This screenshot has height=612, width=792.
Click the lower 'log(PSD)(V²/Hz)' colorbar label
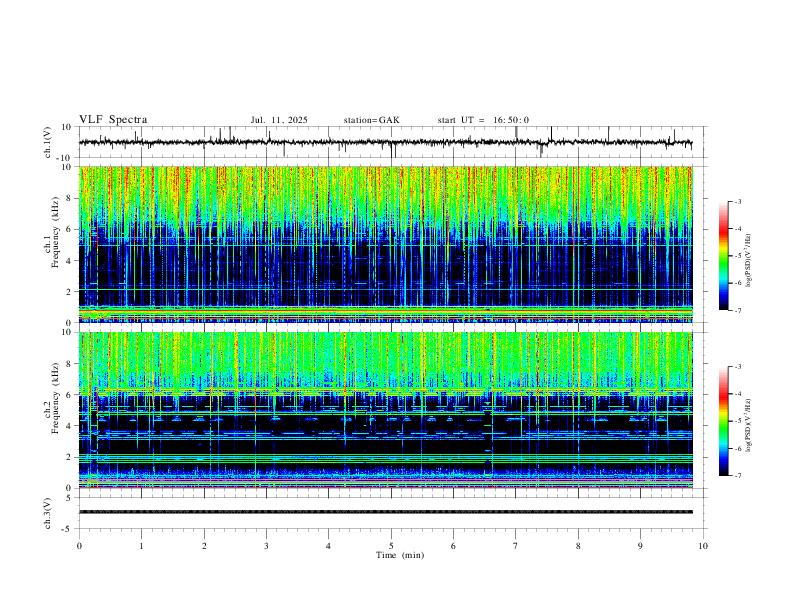pos(749,425)
